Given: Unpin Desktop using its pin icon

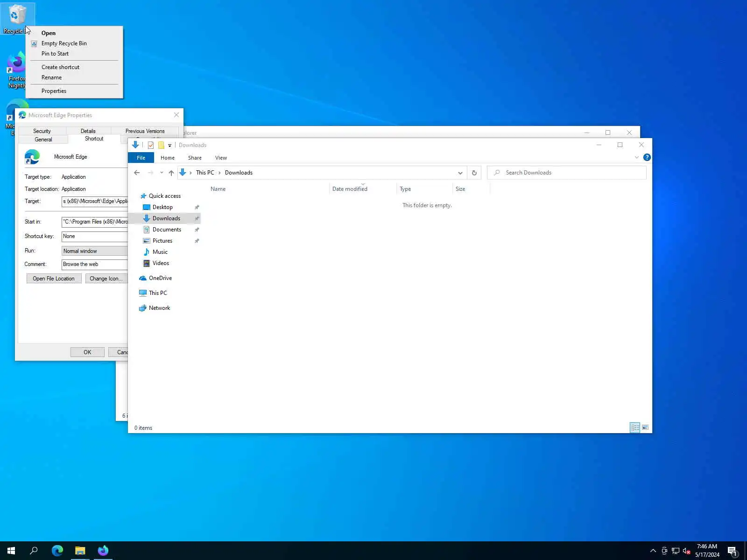Looking at the screenshot, I should pyautogui.click(x=197, y=207).
